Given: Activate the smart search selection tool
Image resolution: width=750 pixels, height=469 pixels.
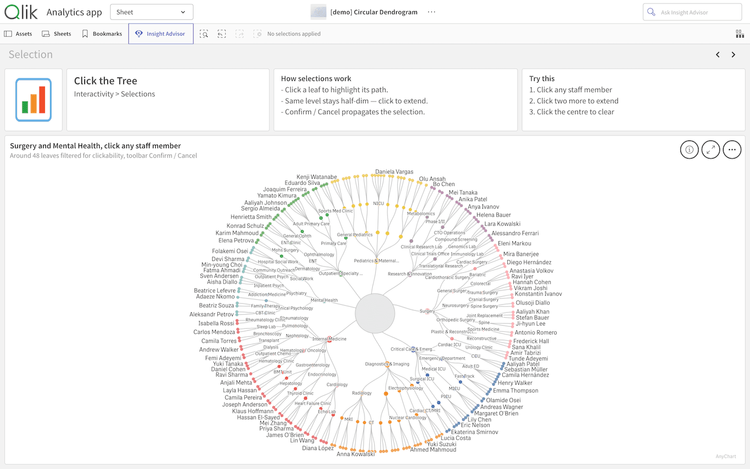Looking at the screenshot, I should coord(204,34).
